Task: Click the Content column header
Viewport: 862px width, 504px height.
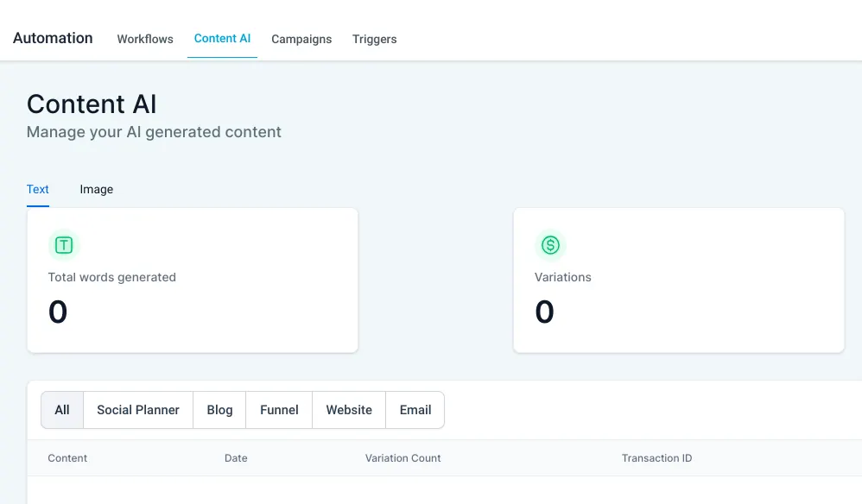Action: [x=67, y=458]
